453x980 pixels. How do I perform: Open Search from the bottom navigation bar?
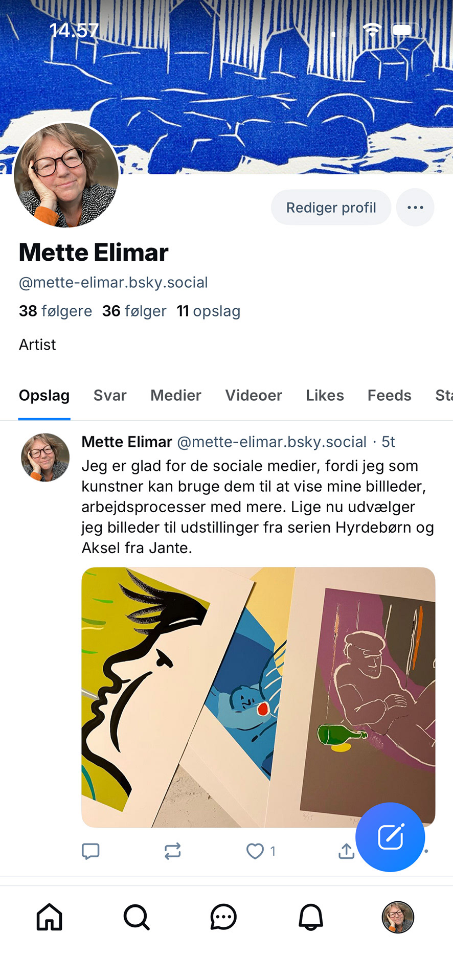click(x=137, y=917)
